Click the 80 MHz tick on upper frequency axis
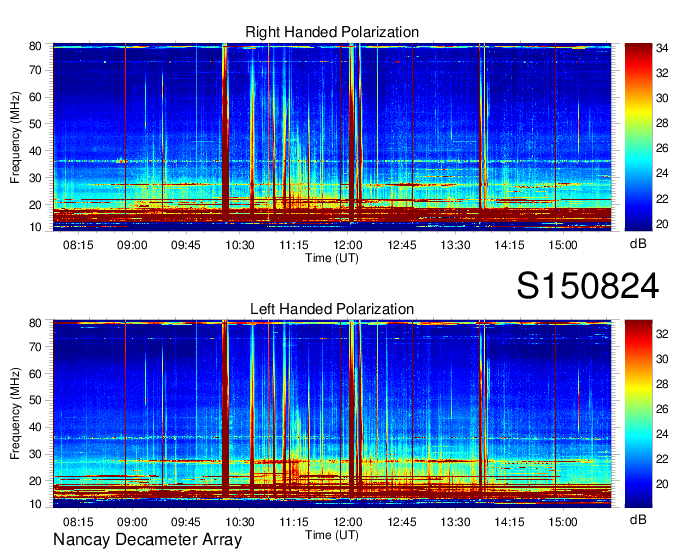680x552 pixels. click(x=35, y=46)
